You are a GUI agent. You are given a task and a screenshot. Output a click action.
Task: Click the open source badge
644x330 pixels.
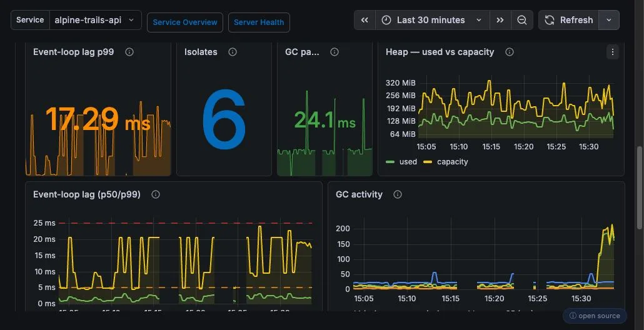click(x=595, y=316)
